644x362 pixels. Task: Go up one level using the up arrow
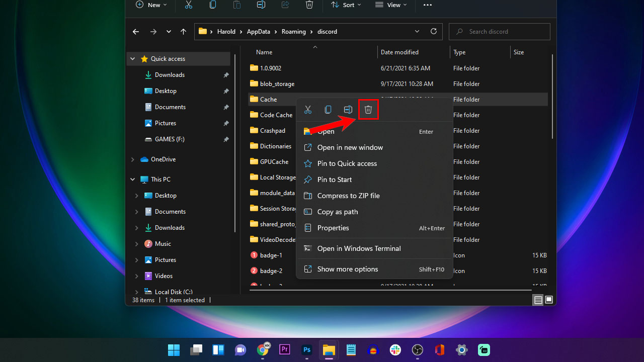pyautogui.click(x=183, y=31)
